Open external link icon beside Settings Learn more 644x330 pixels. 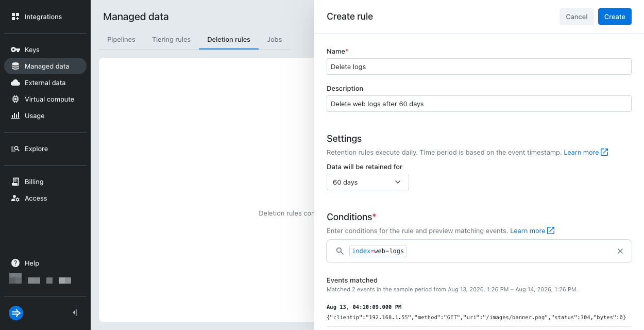pos(605,152)
